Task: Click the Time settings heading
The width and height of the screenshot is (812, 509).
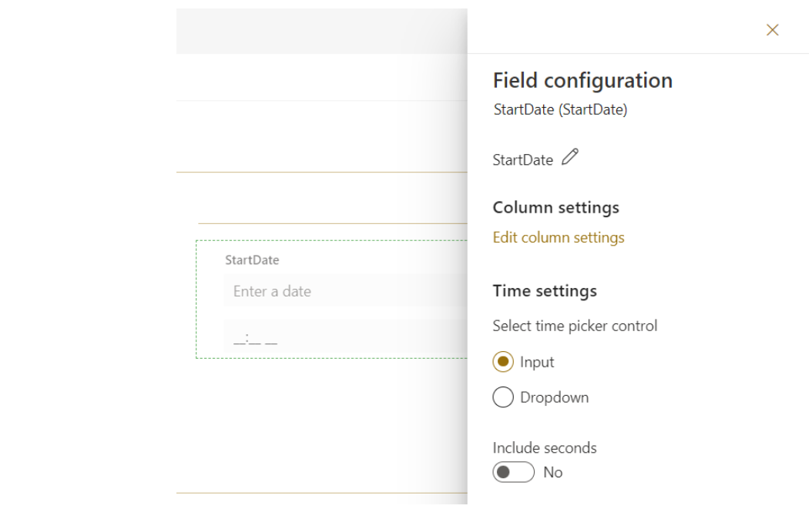Action: point(545,291)
